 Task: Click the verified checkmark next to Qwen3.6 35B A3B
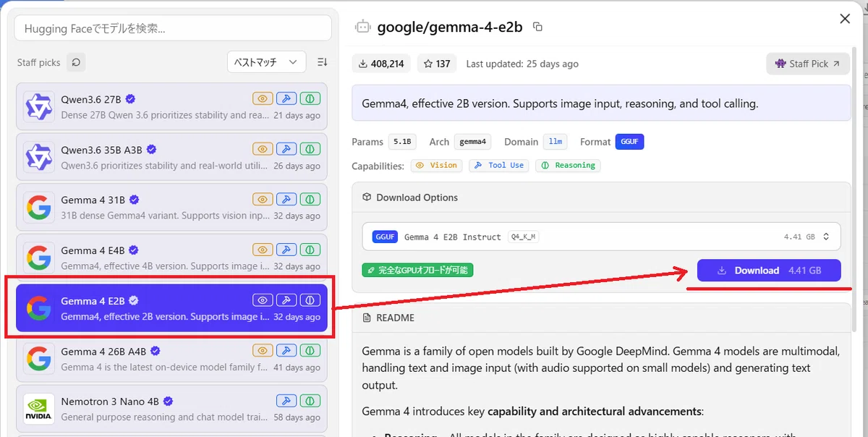[x=152, y=150]
